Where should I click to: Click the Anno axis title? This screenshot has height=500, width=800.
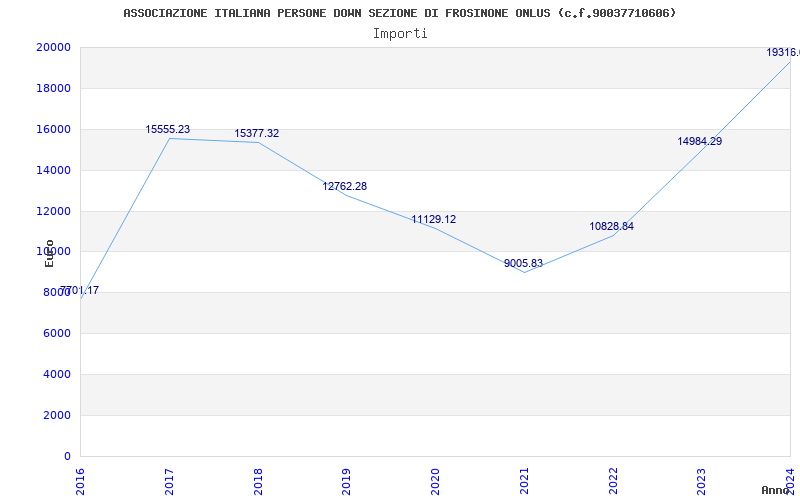[x=776, y=490]
